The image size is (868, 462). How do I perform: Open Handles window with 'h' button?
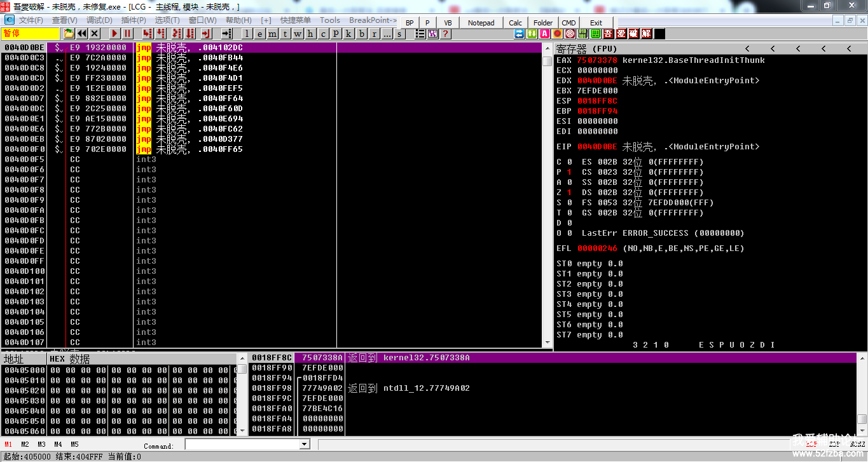coord(310,34)
